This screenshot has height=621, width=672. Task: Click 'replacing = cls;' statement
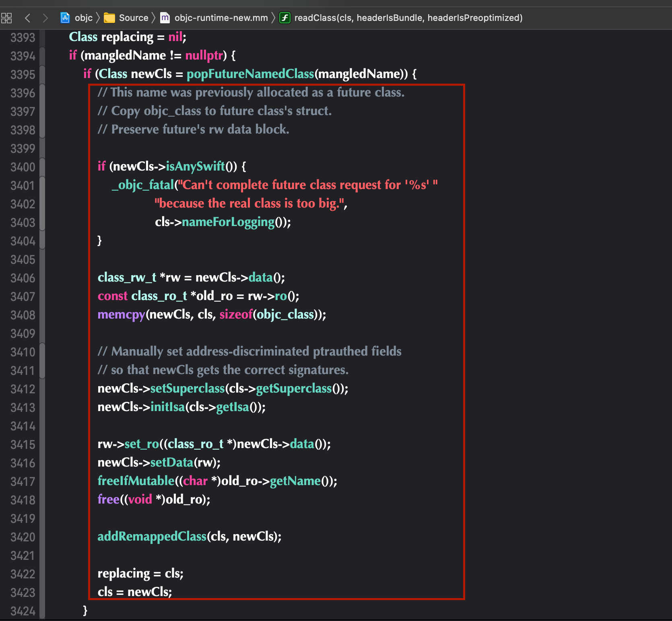click(x=140, y=573)
